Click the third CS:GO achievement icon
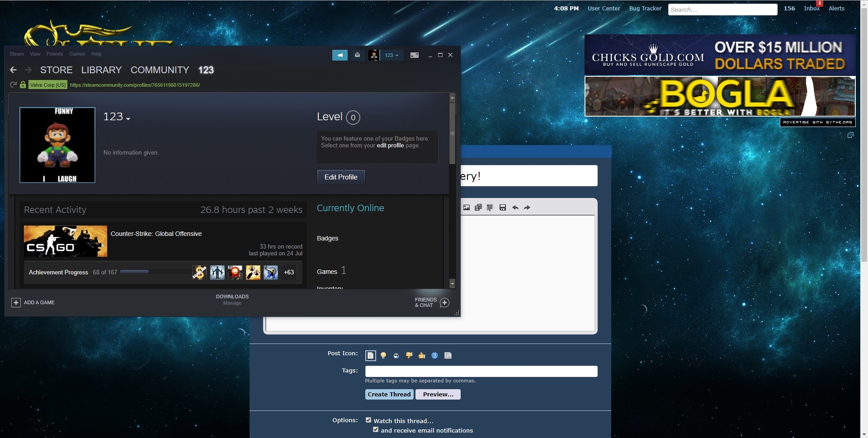The height and width of the screenshot is (438, 868). point(235,272)
